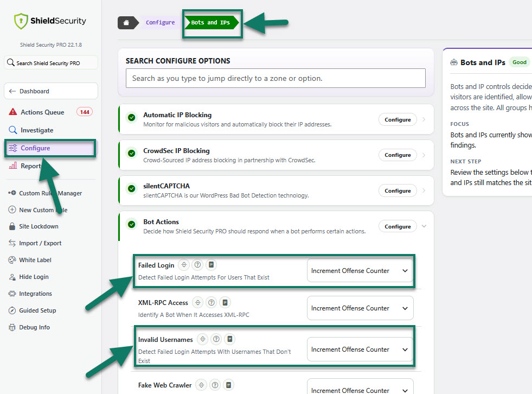The width and height of the screenshot is (532, 394).
Task: Click the document icon beside Failed Login
Action: coord(211,265)
